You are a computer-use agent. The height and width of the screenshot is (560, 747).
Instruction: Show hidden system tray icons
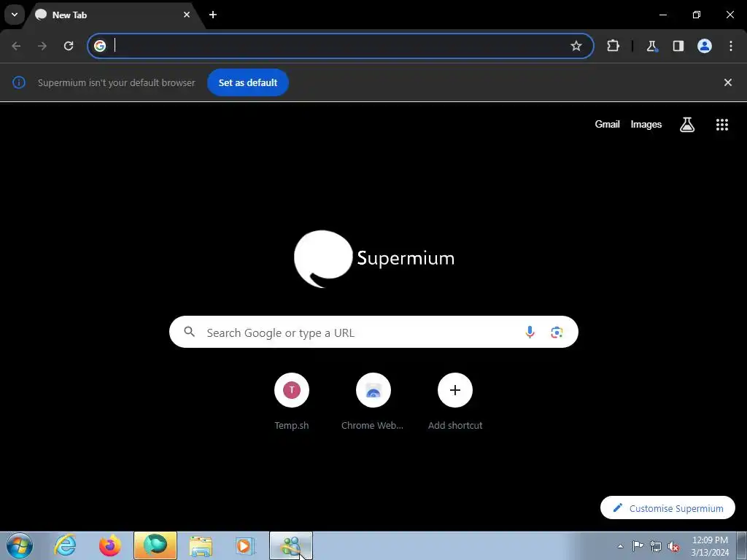(x=620, y=546)
